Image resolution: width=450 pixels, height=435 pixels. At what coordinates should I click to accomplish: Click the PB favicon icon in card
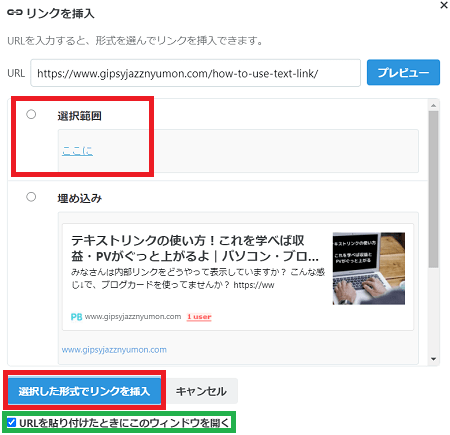coord(76,317)
